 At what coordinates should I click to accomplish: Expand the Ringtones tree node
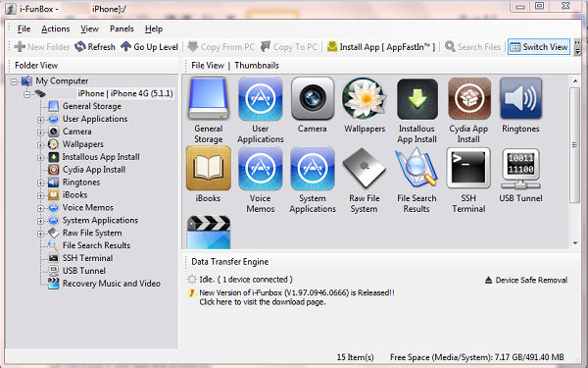tap(40, 183)
